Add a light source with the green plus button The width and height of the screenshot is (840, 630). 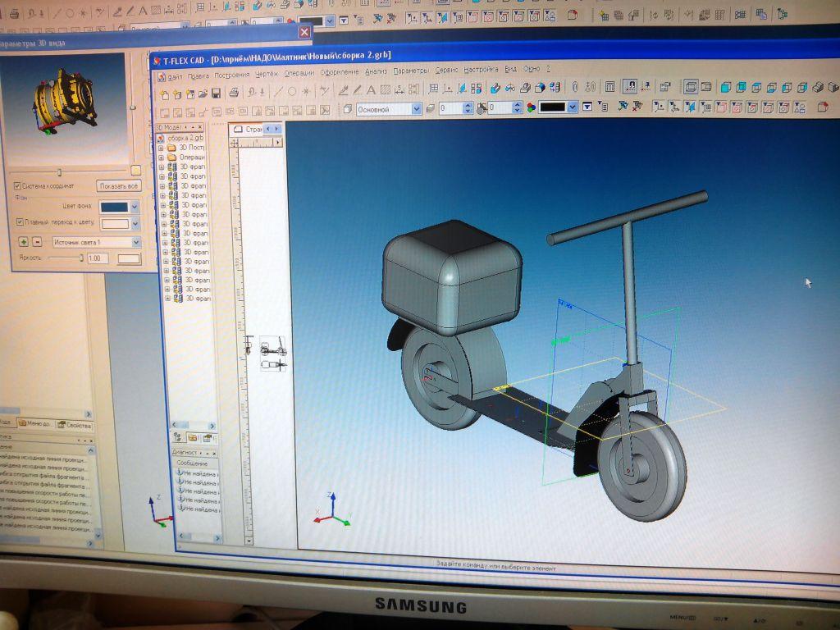pyautogui.click(x=24, y=242)
